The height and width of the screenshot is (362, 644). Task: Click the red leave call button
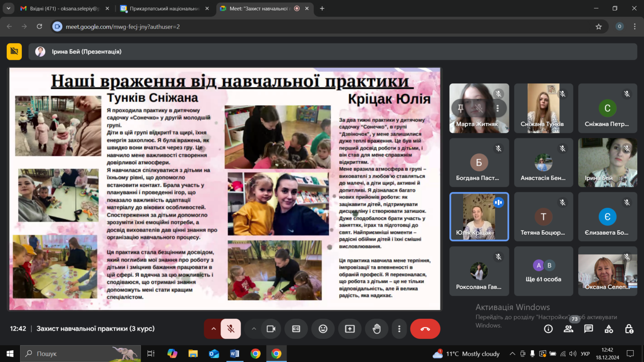[425, 329]
